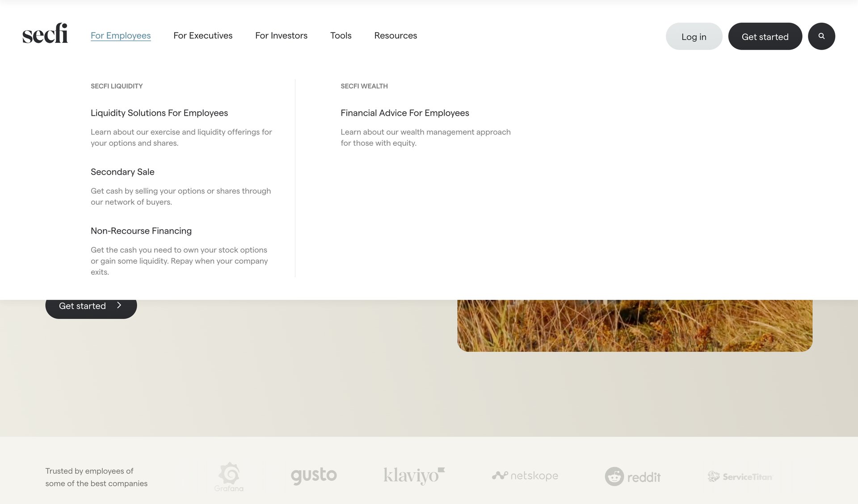
Task: Open the Secondary Sale page
Action: coord(122,172)
